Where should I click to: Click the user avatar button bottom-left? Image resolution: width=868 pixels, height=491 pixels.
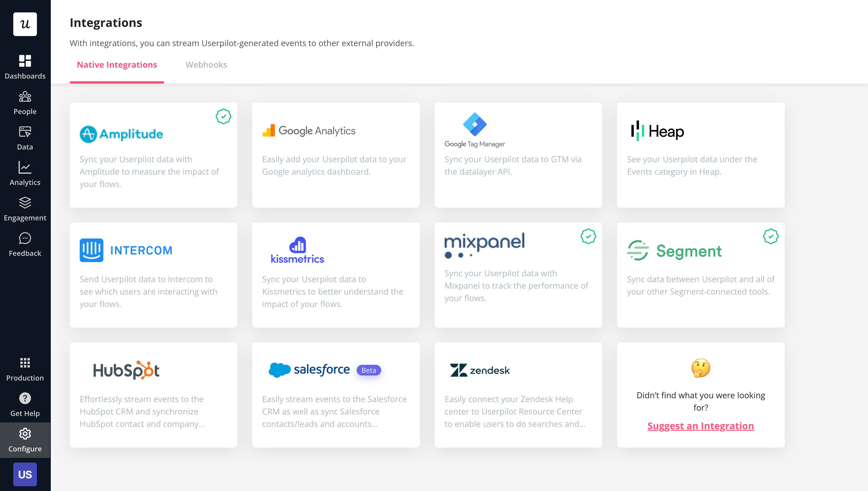pyautogui.click(x=25, y=474)
